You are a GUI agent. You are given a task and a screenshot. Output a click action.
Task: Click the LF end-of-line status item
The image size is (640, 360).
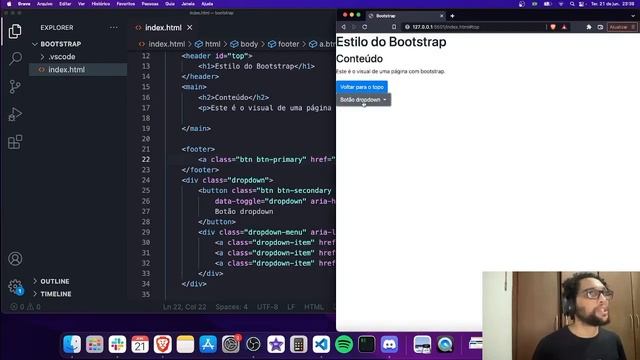(x=291, y=307)
